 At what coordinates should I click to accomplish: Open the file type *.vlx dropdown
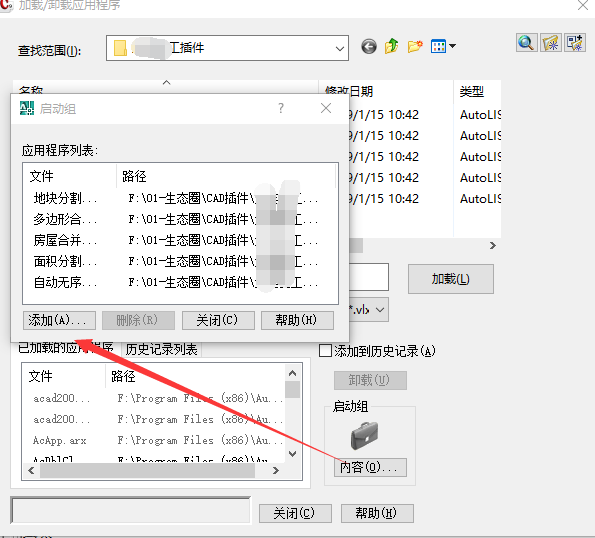click(x=380, y=310)
